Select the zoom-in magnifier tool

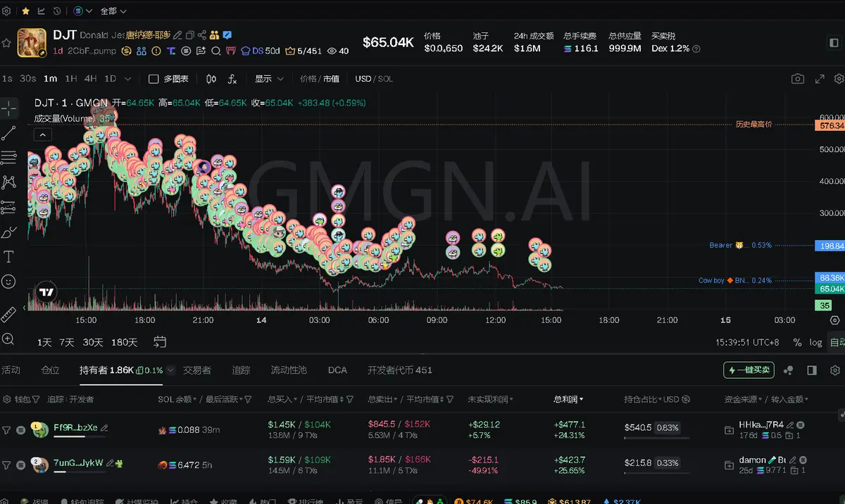8,339
